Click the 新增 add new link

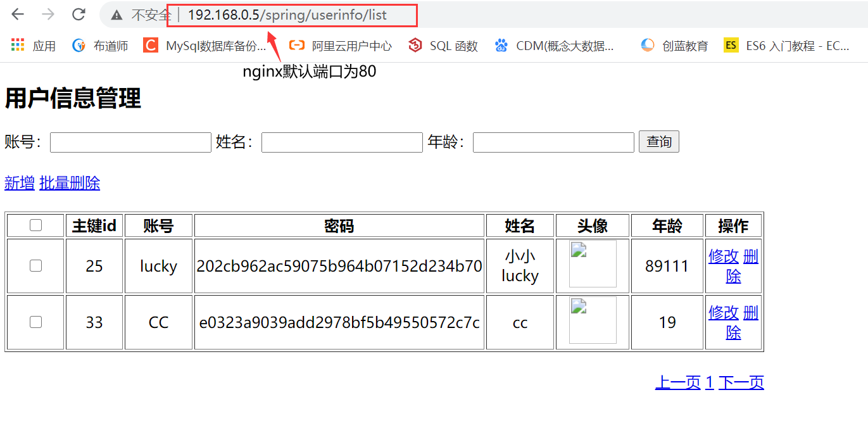19,183
